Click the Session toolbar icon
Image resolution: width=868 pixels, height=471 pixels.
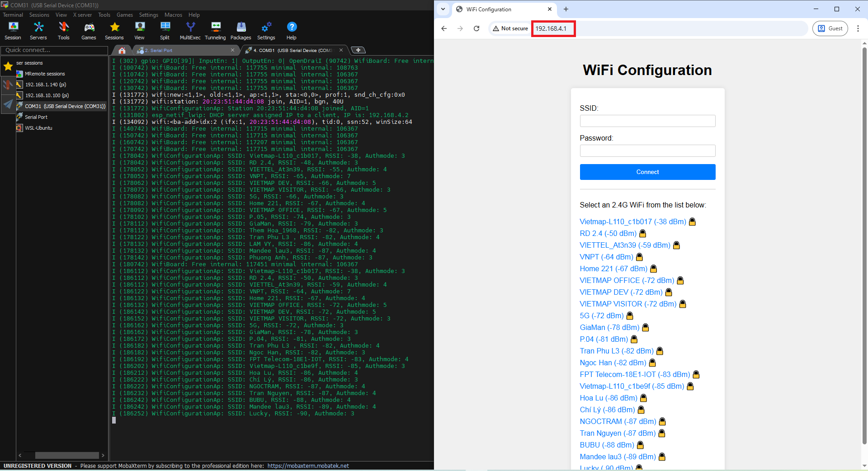13,31
